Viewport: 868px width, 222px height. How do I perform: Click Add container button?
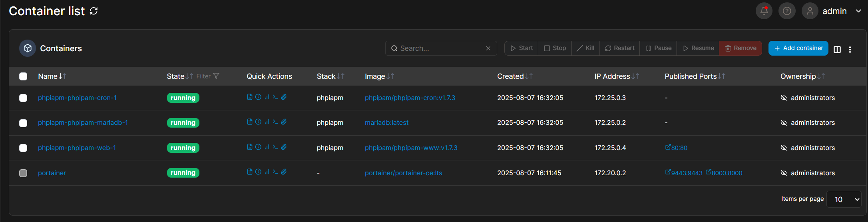(798, 48)
